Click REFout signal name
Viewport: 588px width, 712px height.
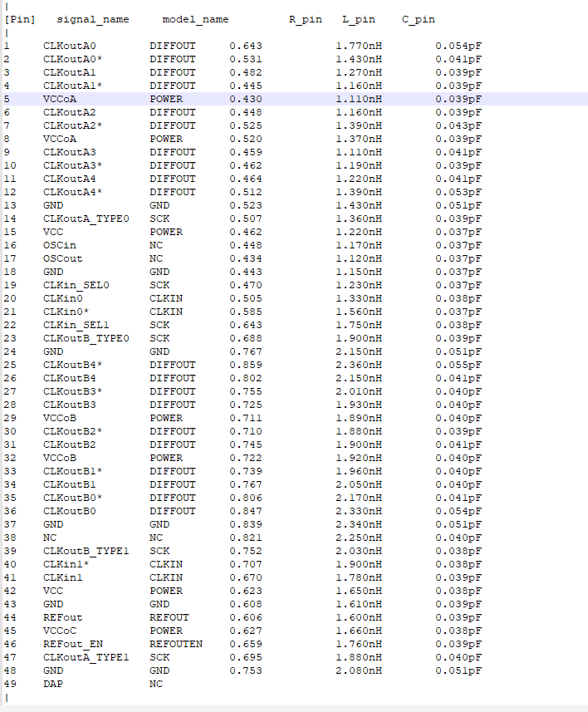point(62,617)
